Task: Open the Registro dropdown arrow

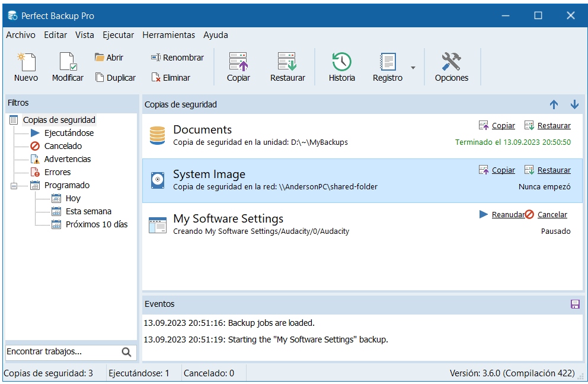Action: (x=413, y=68)
